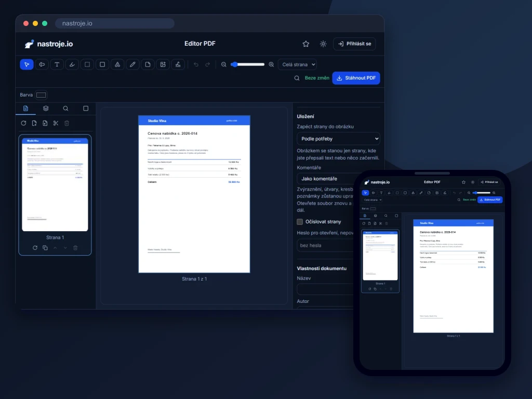Click the bez hesla password field

click(325, 245)
